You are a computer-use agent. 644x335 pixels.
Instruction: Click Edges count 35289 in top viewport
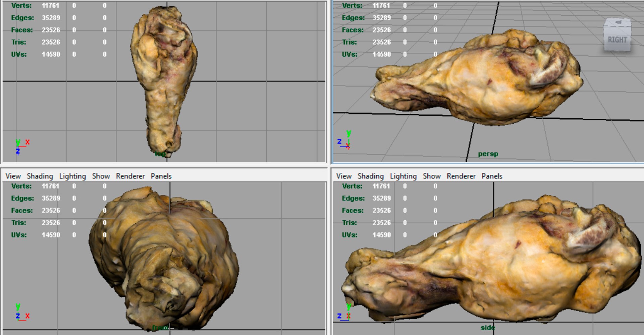[51, 18]
